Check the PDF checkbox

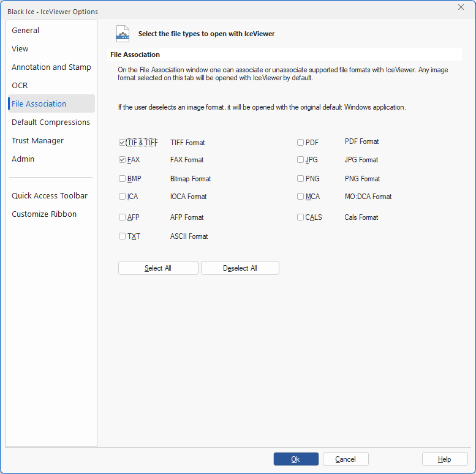[300, 142]
